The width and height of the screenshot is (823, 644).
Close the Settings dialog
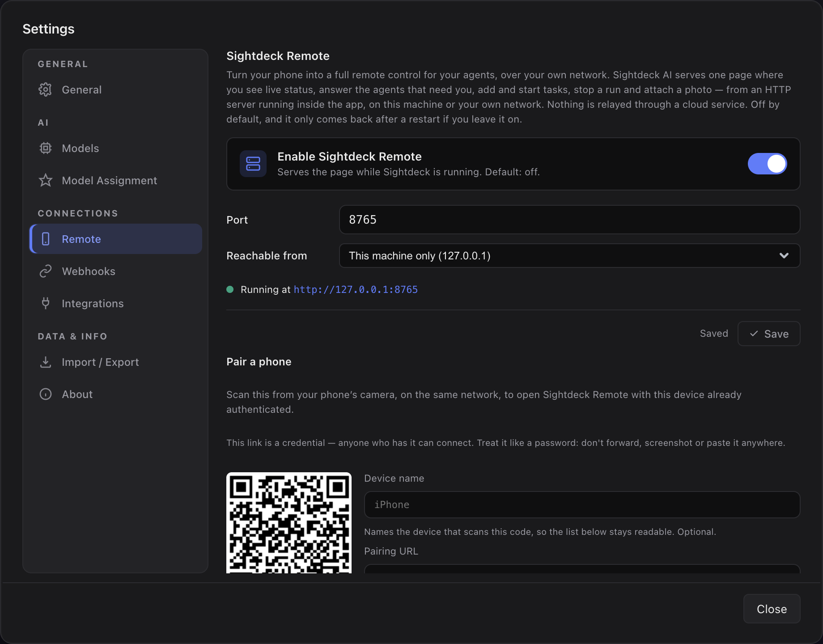pyautogui.click(x=772, y=609)
